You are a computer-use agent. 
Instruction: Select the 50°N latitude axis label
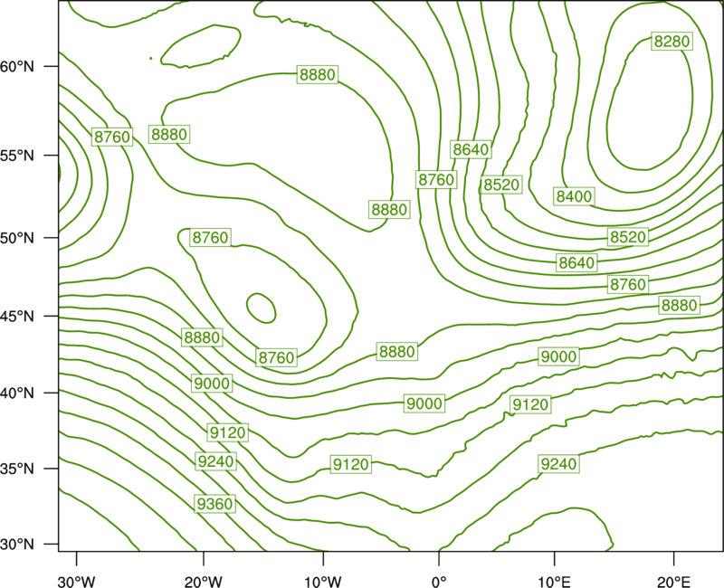(17, 238)
